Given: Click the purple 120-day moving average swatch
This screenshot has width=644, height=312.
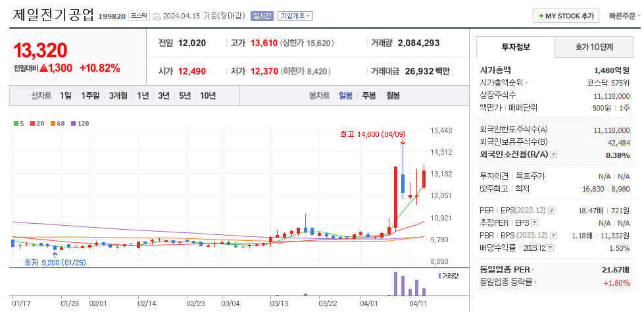Looking at the screenshot, I should coord(73,123).
